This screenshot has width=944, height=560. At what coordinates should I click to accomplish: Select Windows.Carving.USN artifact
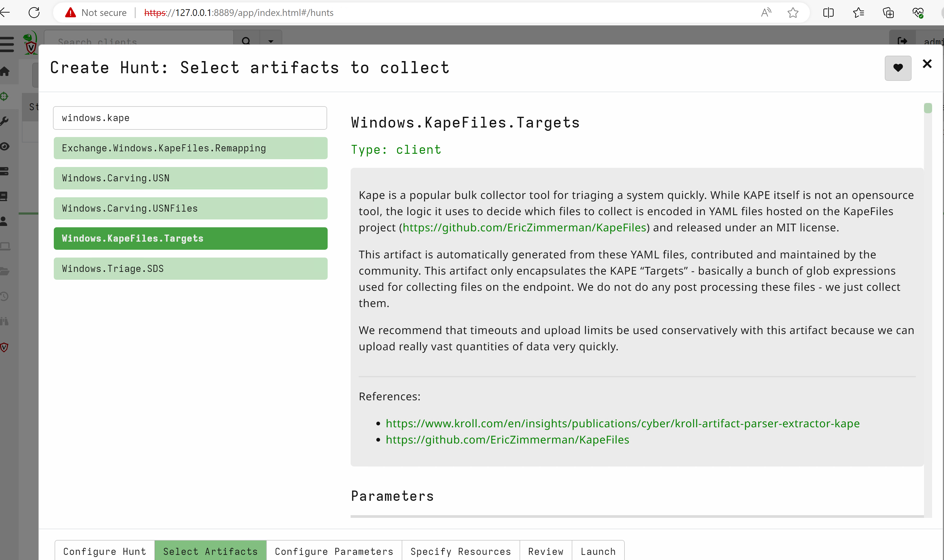190,178
